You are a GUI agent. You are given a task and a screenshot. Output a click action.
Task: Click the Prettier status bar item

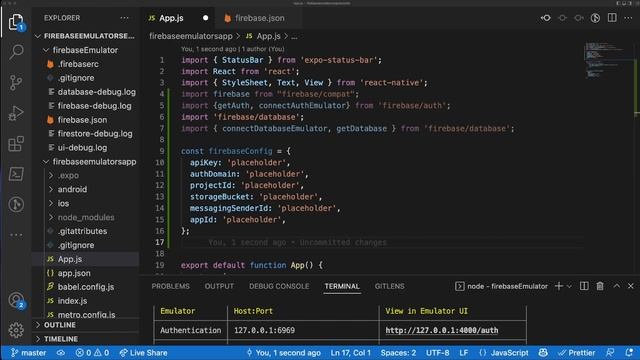pos(577,353)
